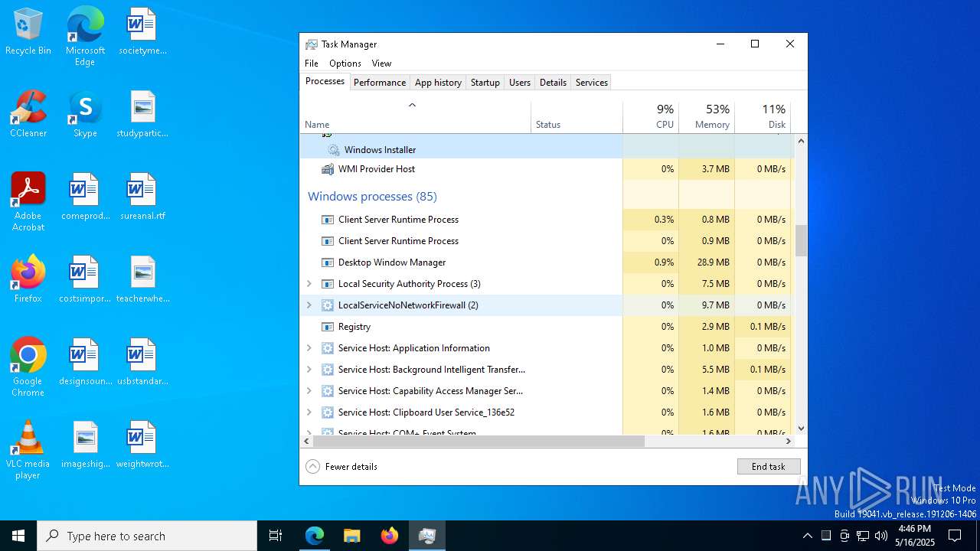Expand Local Security Authority Process group
Image resolution: width=980 pixels, height=551 pixels.
[309, 284]
